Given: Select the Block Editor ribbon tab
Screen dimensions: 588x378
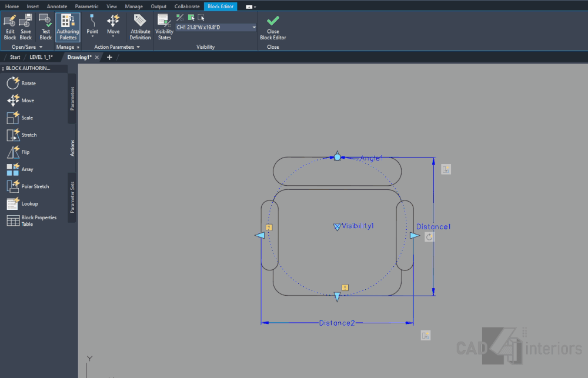Looking at the screenshot, I should tap(220, 6).
